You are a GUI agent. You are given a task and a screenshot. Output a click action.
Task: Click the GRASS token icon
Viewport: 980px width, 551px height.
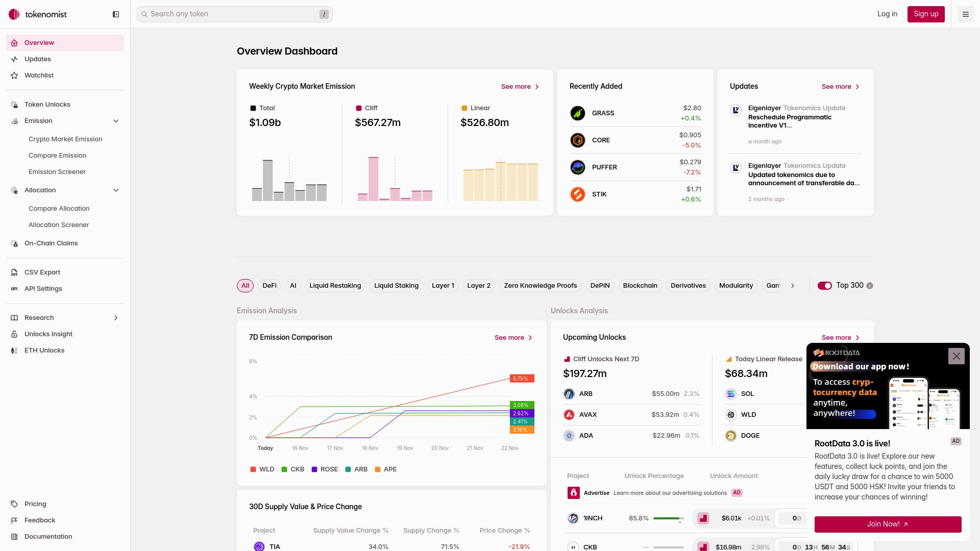point(578,113)
